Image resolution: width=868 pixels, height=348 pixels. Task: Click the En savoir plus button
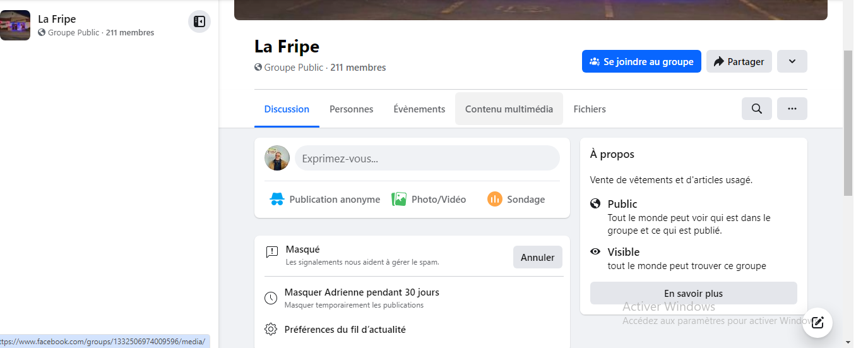pos(693,294)
